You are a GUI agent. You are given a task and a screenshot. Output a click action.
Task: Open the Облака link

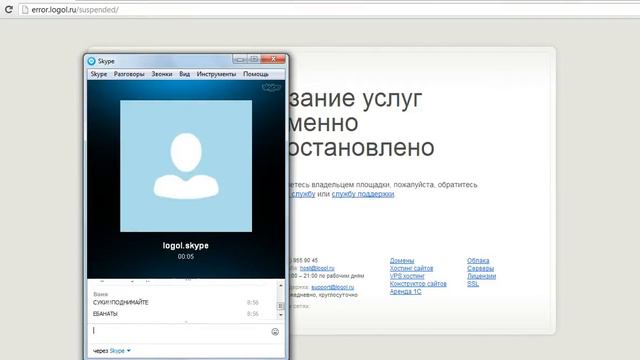(478, 260)
